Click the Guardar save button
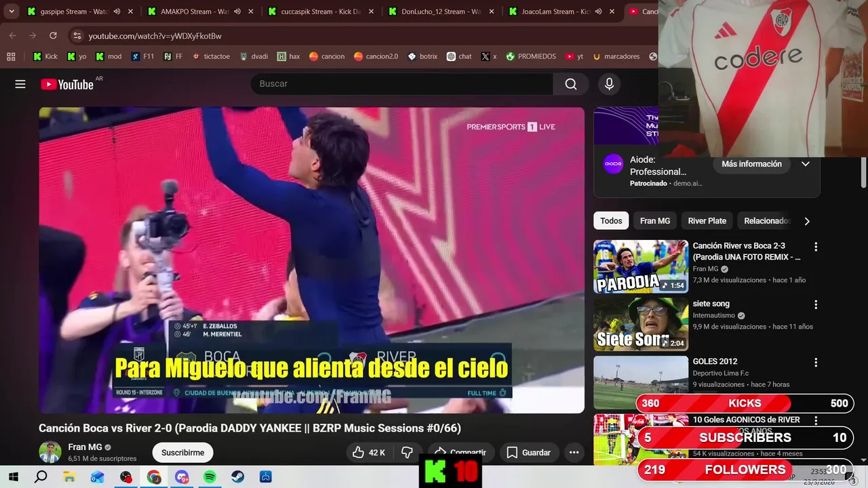 click(x=528, y=453)
